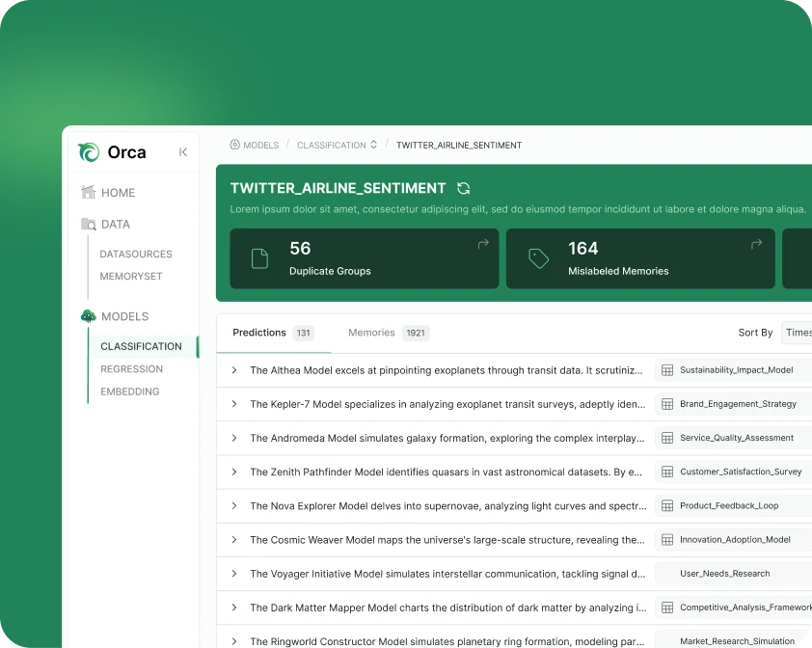
Task: Click the table icon beside Product_Feedback_Loop
Action: [667, 506]
